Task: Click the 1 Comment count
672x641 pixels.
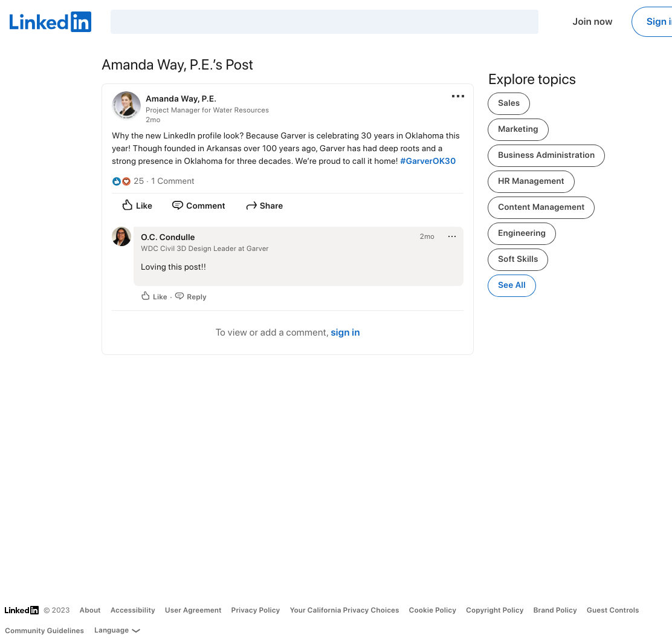Action: tap(172, 181)
